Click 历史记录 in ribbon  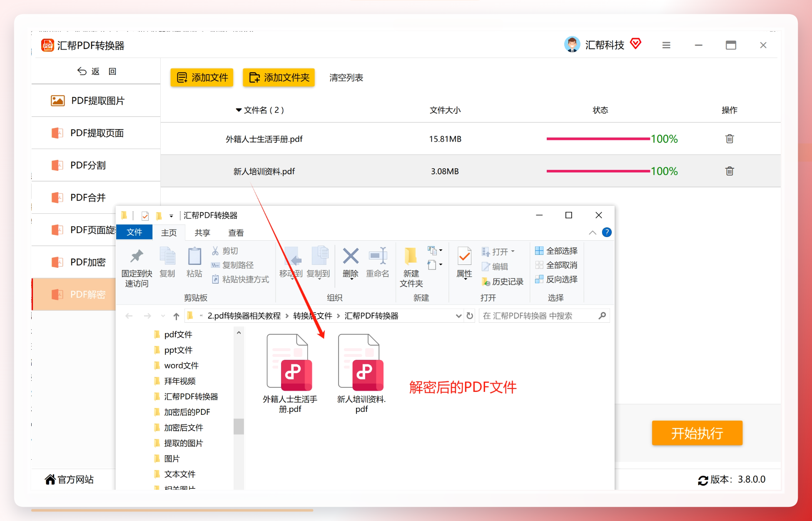click(503, 282)
